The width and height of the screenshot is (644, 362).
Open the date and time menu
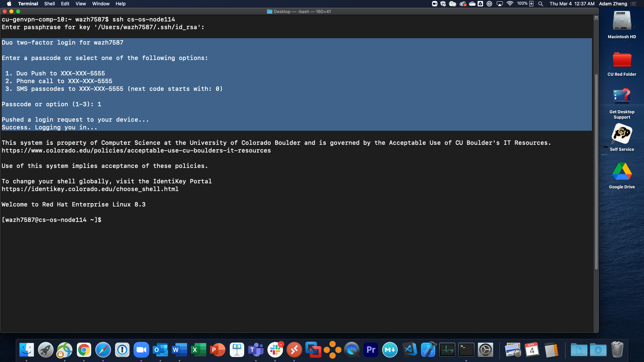[x=572, y=4]
